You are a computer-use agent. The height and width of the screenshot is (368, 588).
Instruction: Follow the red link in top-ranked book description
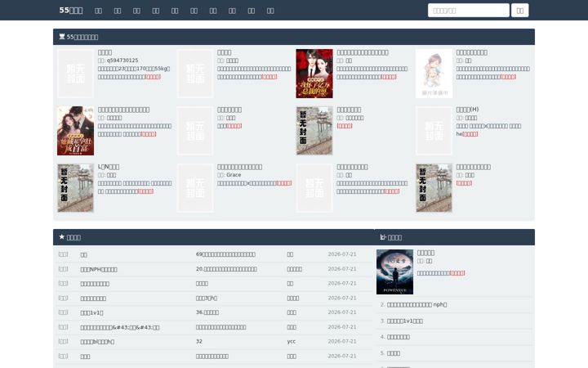click(x=457, y=273)
